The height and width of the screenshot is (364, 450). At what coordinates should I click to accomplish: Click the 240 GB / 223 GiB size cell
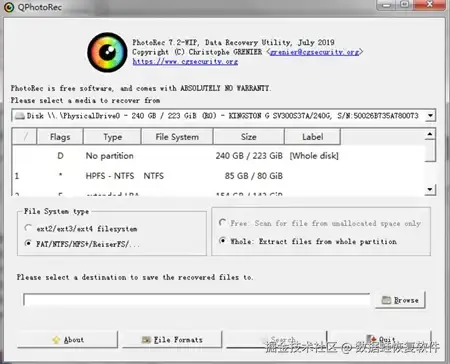click(x=249, y=156)
